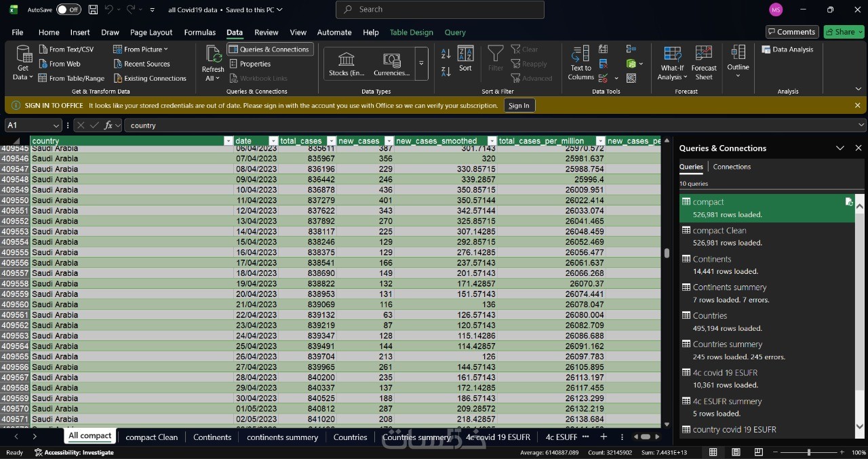Click the formula bar showing country
Image resolution: width=868 pixels, height=459 pixels.
[495, 125]
